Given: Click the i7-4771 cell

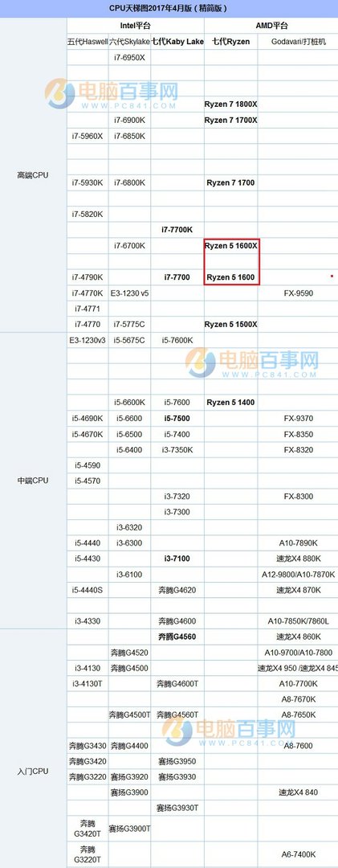Looking at the screenshot, I should pyautogui.click(x=88, y=308).
